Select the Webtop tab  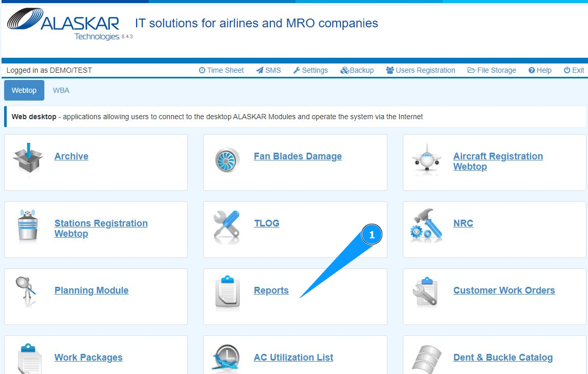(24, 90)
